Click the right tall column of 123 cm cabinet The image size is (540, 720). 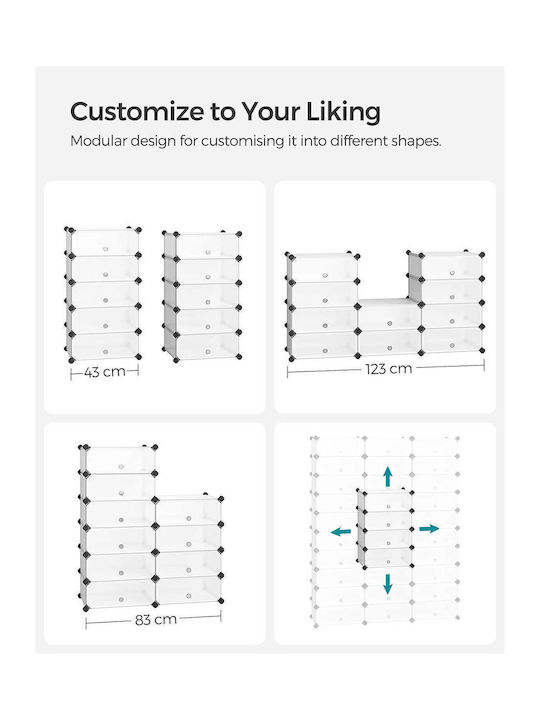445,302
